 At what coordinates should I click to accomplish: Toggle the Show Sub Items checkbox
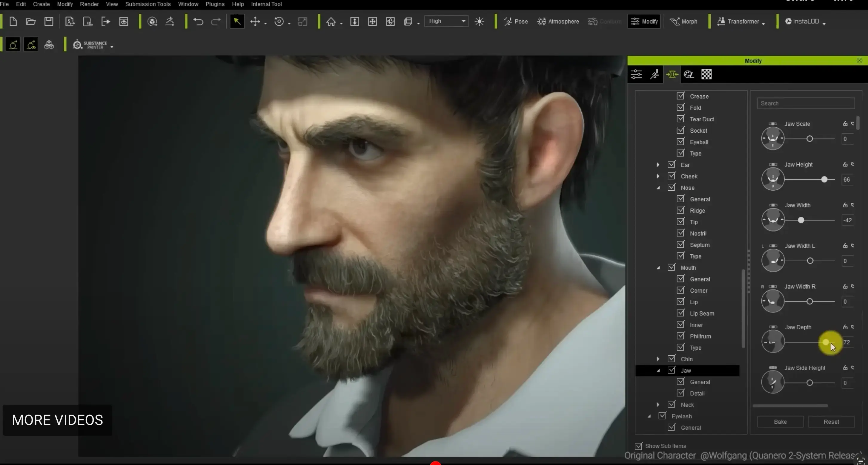(x=639, y=446)
